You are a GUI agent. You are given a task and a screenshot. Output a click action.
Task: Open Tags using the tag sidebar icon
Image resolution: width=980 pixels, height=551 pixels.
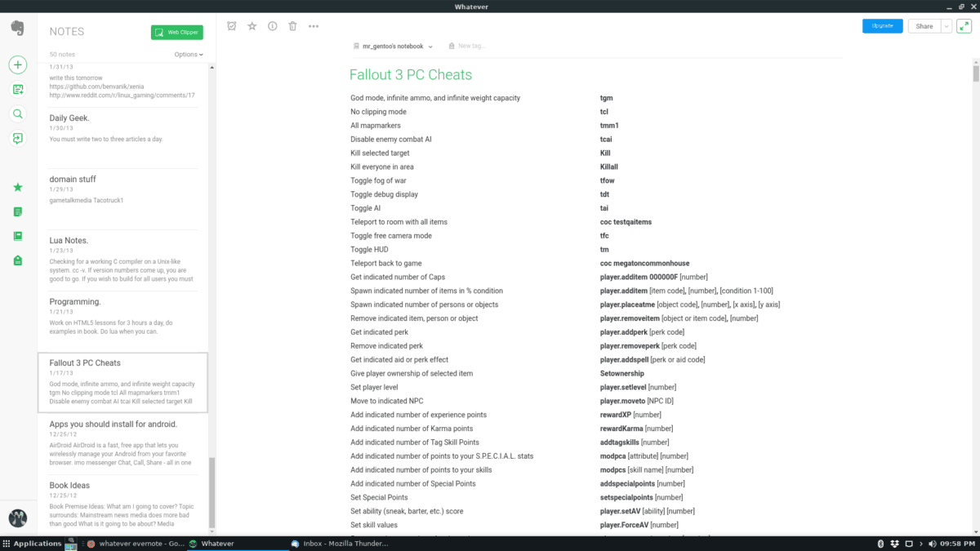pos(17,260)
